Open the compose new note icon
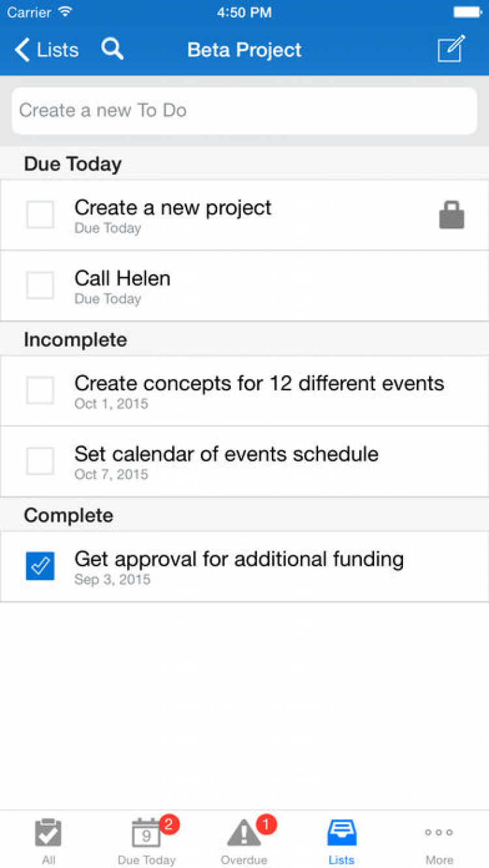The width and height of the screenshot is (489, 868). point(451,50)
